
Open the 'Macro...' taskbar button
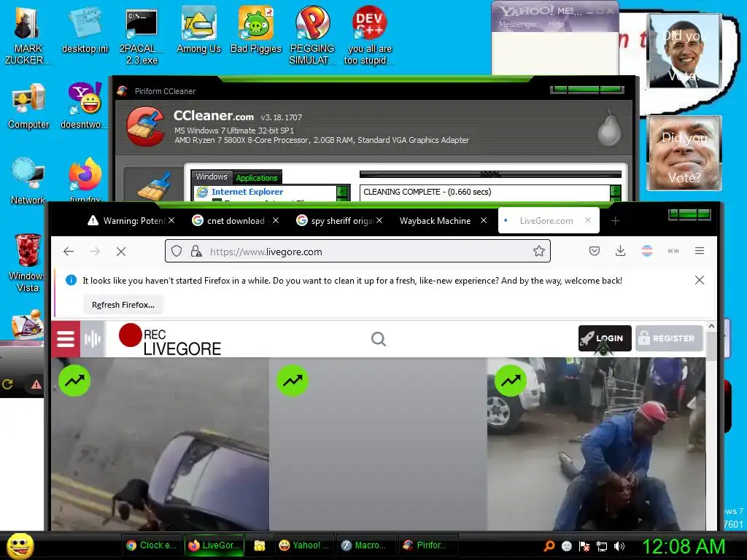point(365,545)
